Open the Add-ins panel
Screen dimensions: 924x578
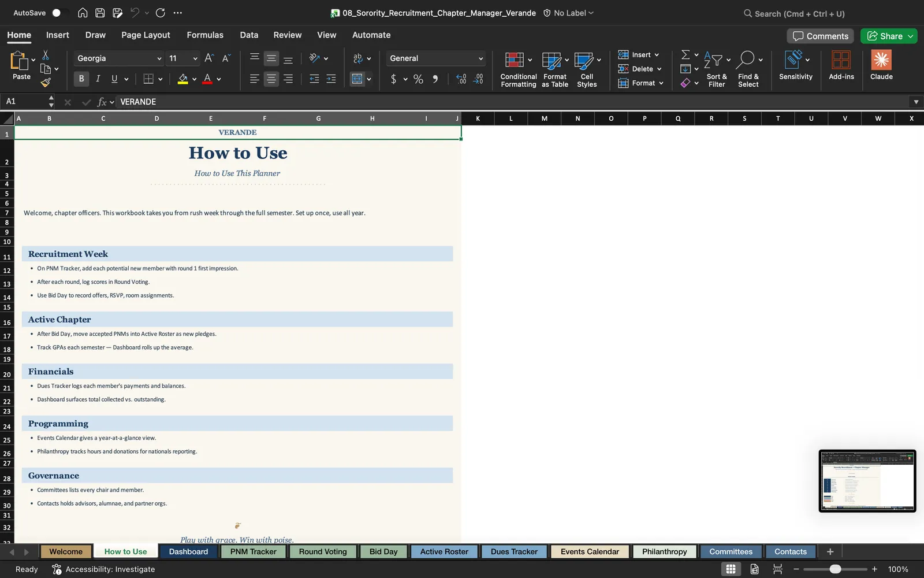(x=841, y=65)
